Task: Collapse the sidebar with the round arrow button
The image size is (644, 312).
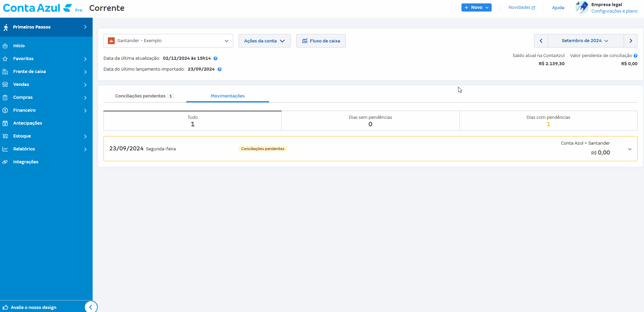Action: [x=91, y=307]
